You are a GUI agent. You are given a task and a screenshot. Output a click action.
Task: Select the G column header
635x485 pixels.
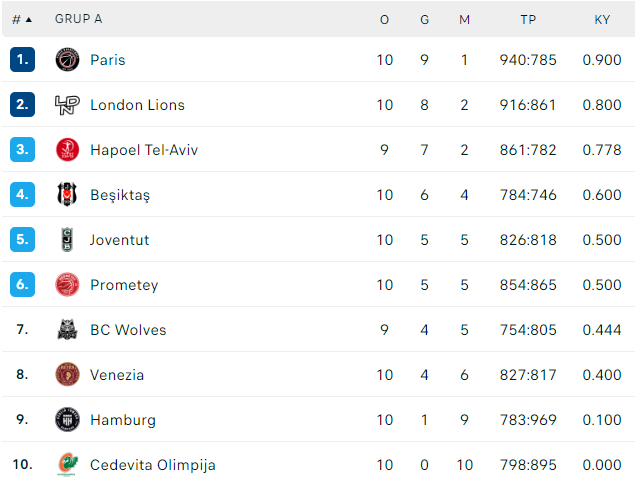[424, 19]
